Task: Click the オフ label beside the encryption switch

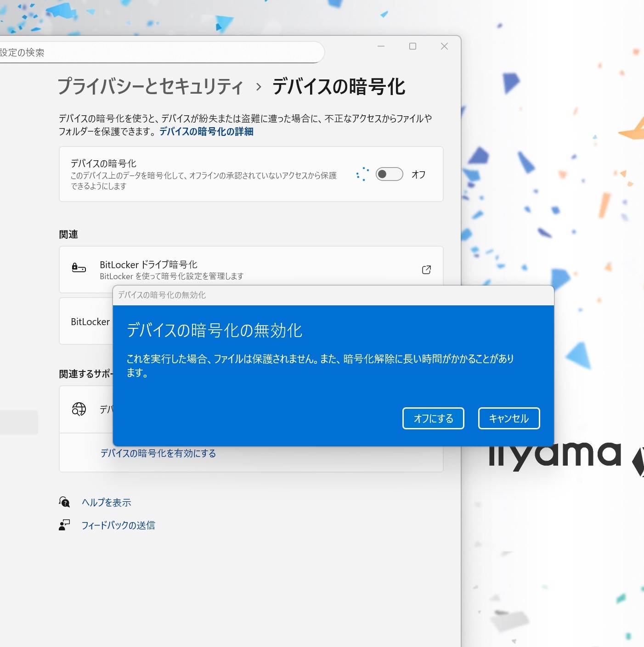Action: [x=418, y=174]
